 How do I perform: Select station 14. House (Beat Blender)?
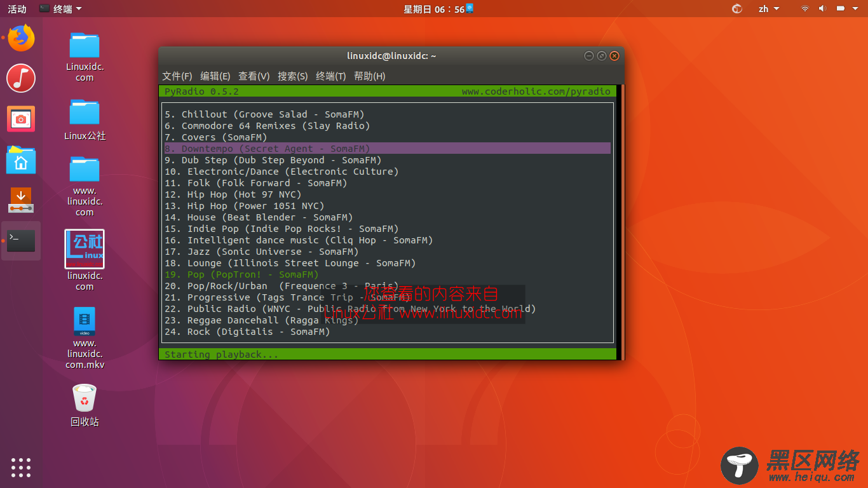tap(388, 217)
